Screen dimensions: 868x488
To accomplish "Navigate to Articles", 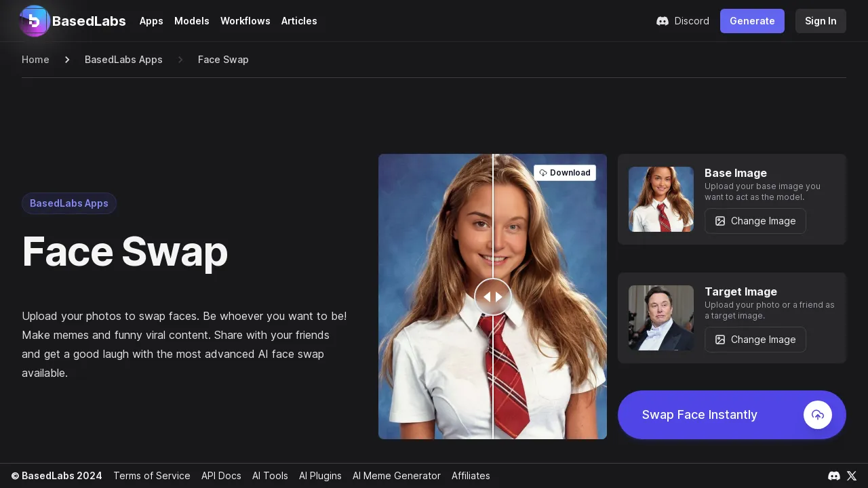I will pos(299,21).
